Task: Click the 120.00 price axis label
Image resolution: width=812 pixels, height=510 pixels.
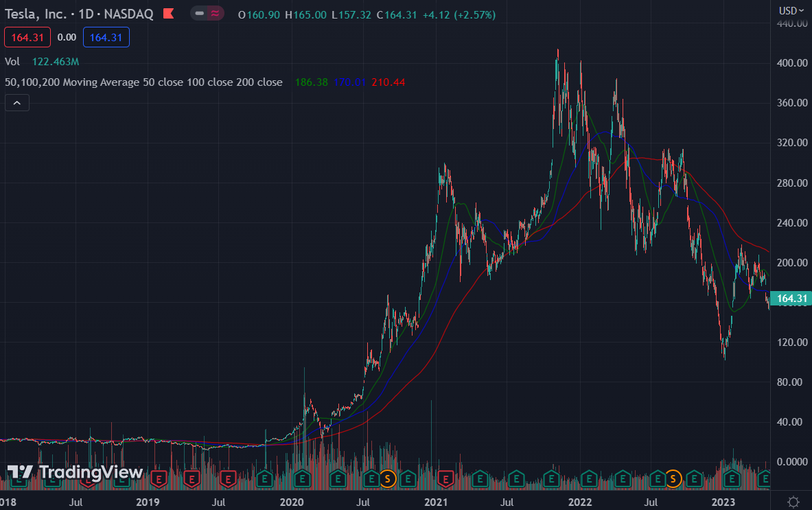Action: pyautogui.click(x=792, y=343)
